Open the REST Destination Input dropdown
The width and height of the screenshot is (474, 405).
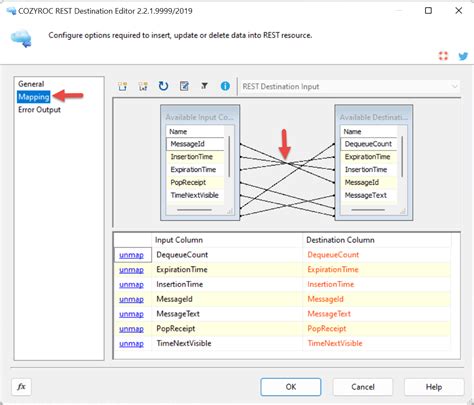(350, 87)
